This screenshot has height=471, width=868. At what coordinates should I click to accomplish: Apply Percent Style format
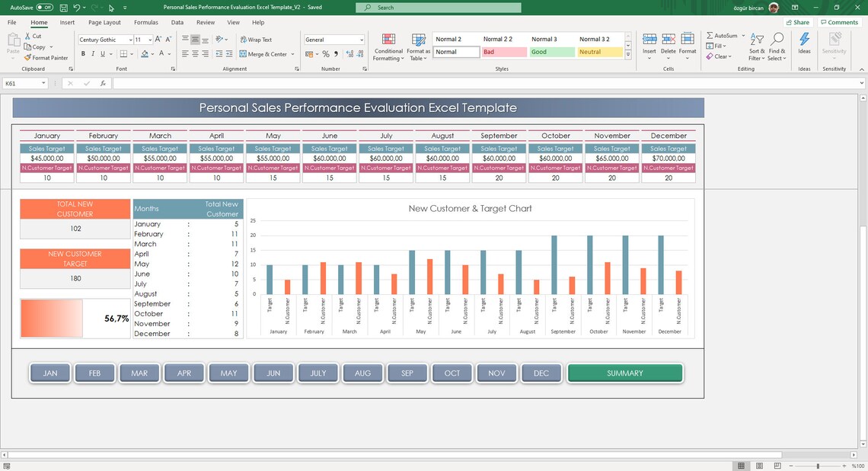coord(326,54)
